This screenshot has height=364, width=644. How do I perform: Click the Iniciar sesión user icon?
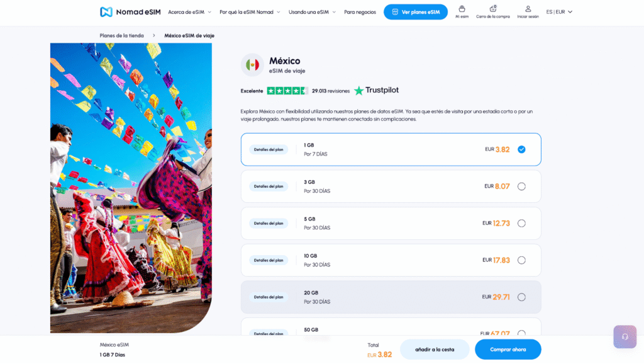(x=528, y=9)
